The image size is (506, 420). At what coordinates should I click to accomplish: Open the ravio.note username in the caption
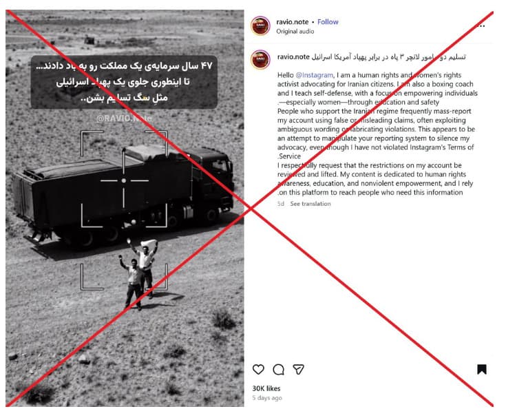click(293, 57)
